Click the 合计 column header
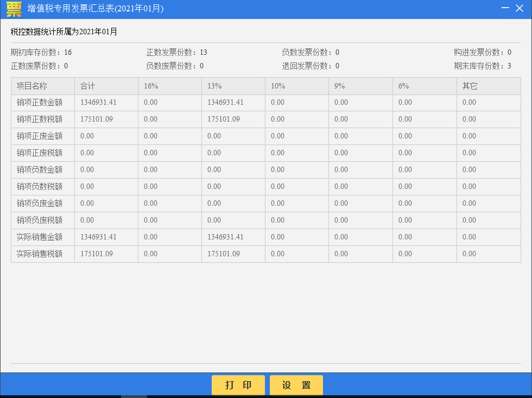The image size is (532, 398). tap(88, 86)
